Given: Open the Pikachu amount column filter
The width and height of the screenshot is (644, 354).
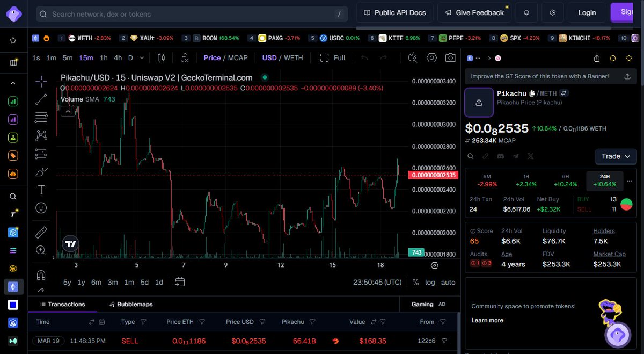Looking at the screenshot, I should pyautogui.click(x=312, y=322).
